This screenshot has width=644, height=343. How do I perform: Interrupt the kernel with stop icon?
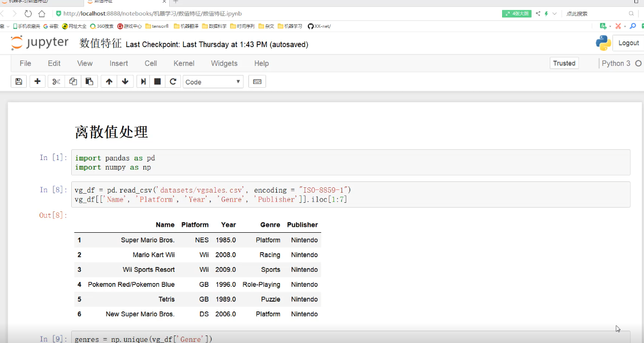coord(157,81)
